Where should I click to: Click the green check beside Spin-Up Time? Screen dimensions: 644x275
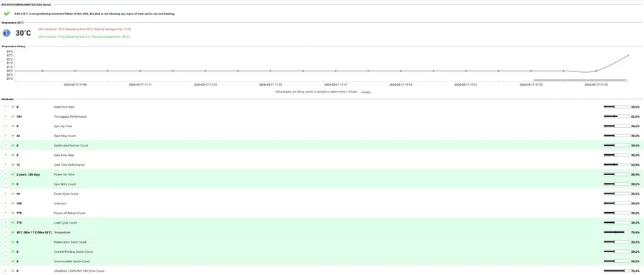point(13,126)
